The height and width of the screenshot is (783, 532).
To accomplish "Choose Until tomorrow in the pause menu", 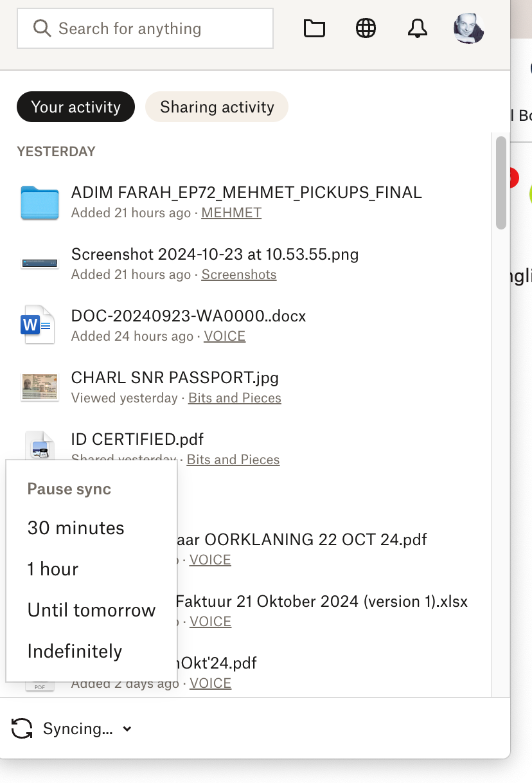I will pos(91,610).
